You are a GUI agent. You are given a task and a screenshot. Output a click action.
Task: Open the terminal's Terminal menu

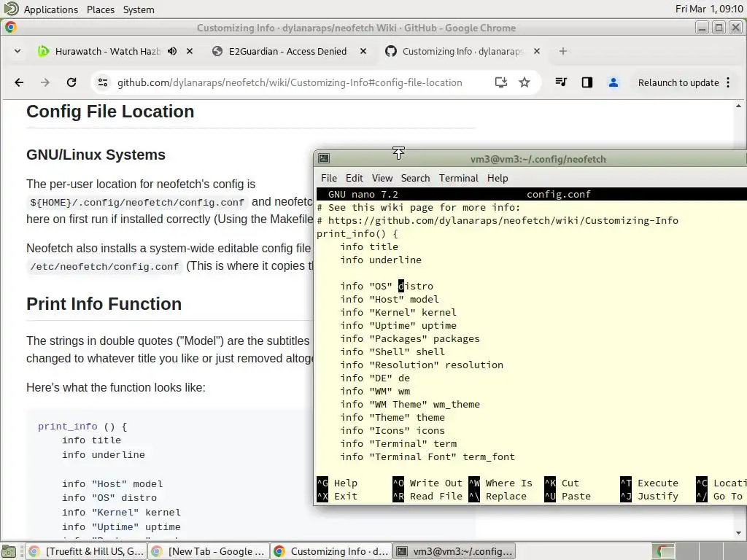coord(458,178)
